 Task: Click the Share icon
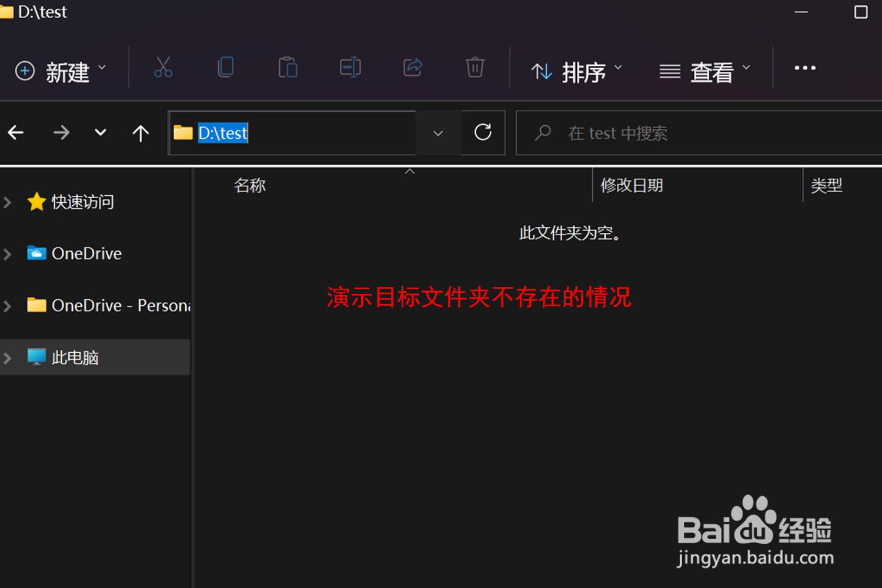[x=413, y=68]
